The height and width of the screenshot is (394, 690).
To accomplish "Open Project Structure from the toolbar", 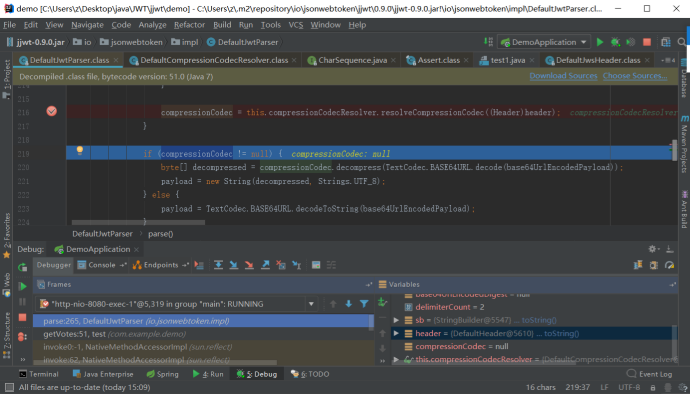I will [x=666, y=42].
